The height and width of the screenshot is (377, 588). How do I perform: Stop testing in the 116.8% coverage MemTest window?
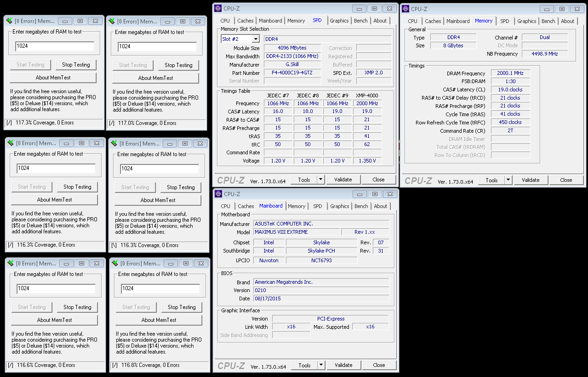click(182, 307)
